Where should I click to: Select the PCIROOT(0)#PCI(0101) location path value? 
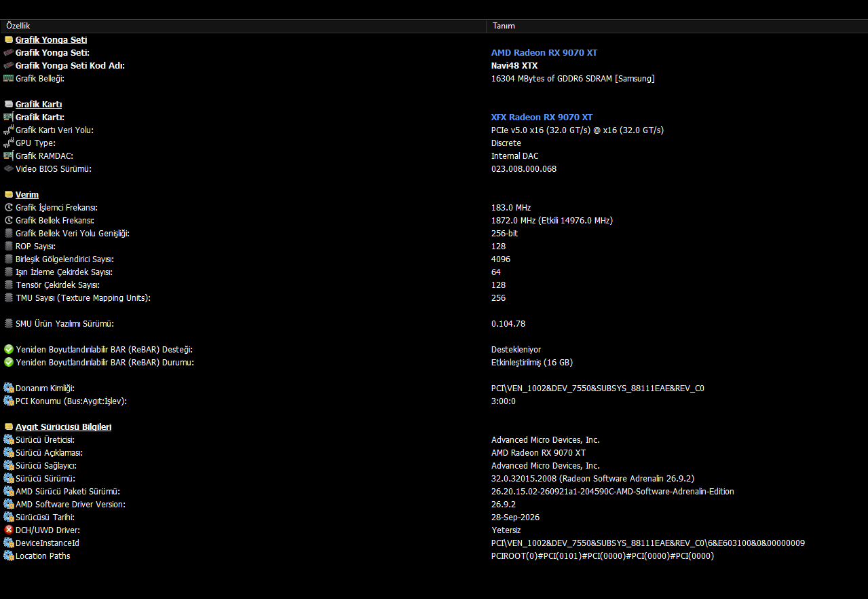[603, 556]
